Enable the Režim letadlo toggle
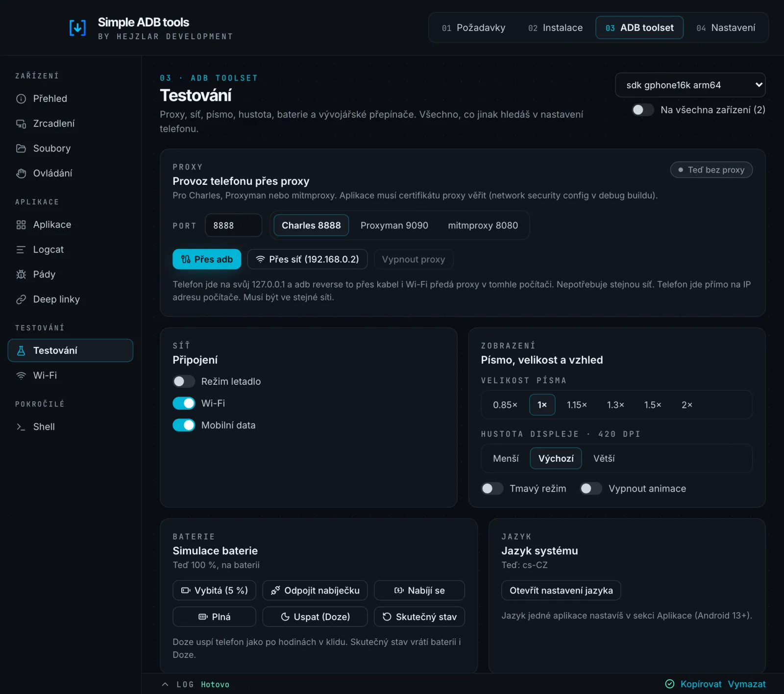784x694 pixels. coord(184,381)
